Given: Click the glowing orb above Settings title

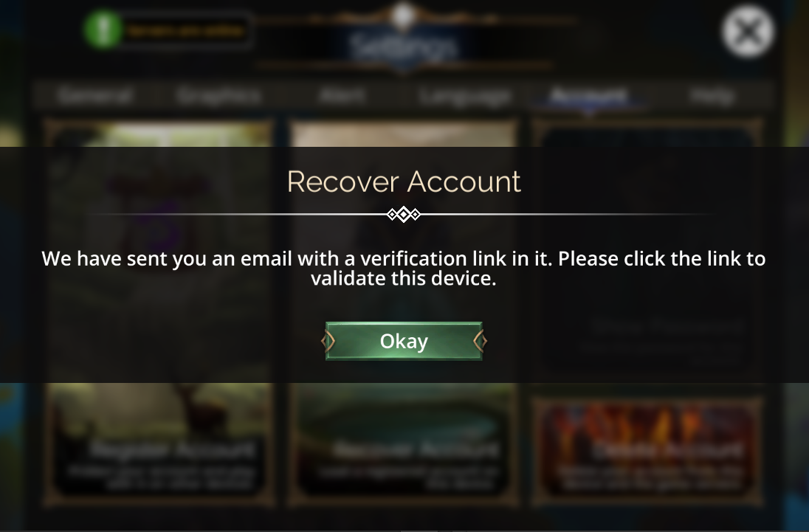Looking at the screenshot, I should [x=403, y=15].
